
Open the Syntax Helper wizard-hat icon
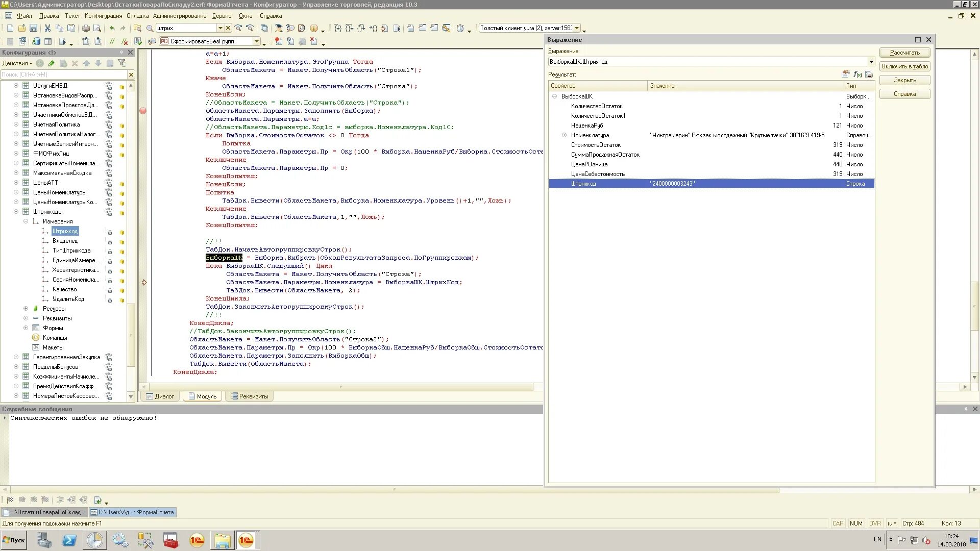(x=278, y=28)
